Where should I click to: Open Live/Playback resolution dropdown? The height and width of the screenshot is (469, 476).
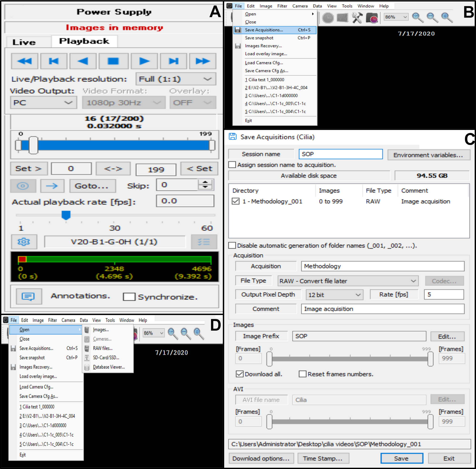click(x=176, y=79)
